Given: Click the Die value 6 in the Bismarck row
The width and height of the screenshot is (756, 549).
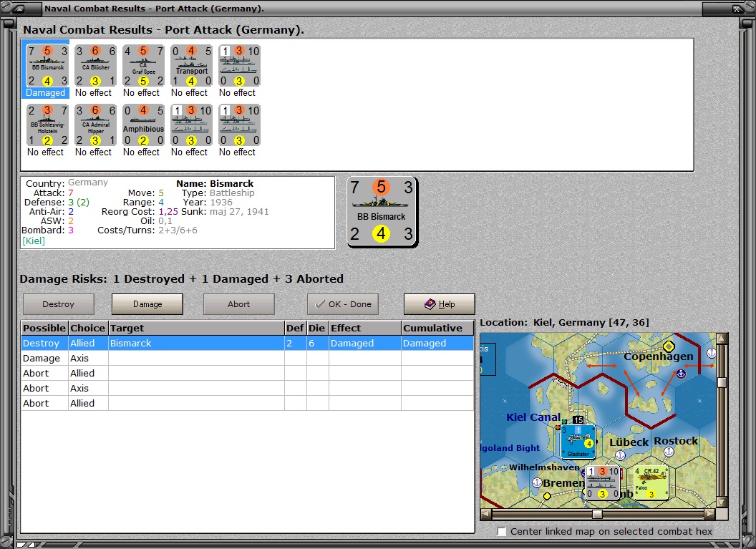Looking at the screenshot, I should coord(317,343).
